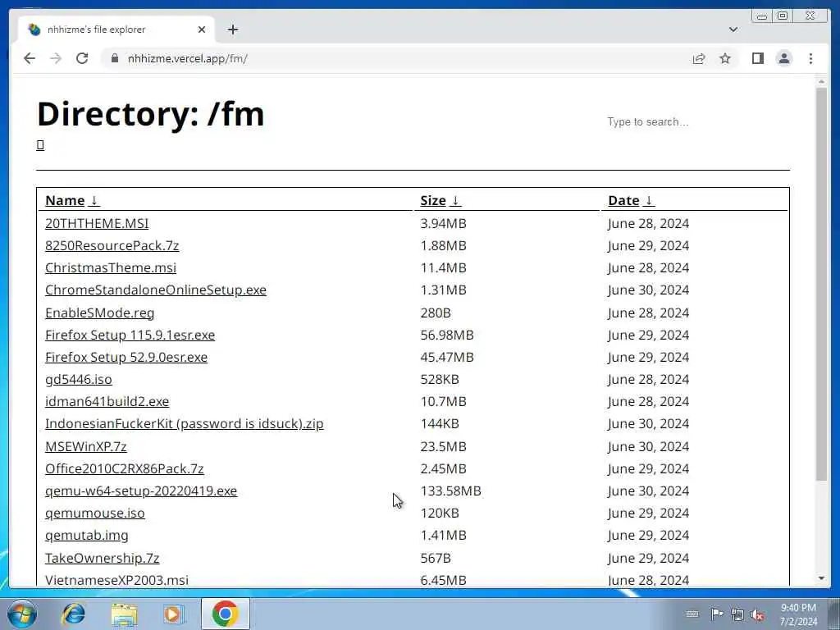Image resolution: width=840 pixels, height=630 pixels.
Task: Click the page vertical scrollbar thumb
Action: click(821, 284)
